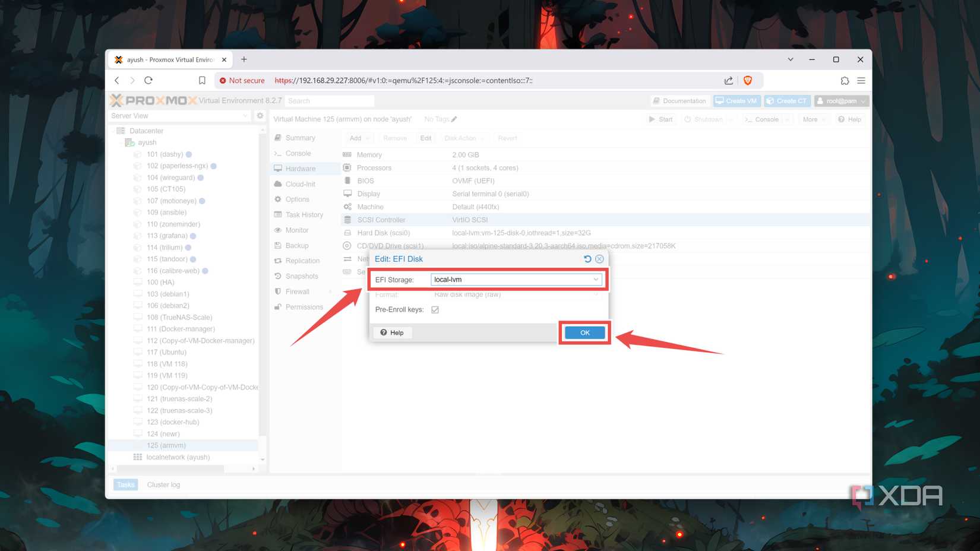This screenshot has height=551, width=980.
Task: Click the Proxmox search field
Action: tap(330, 101)
